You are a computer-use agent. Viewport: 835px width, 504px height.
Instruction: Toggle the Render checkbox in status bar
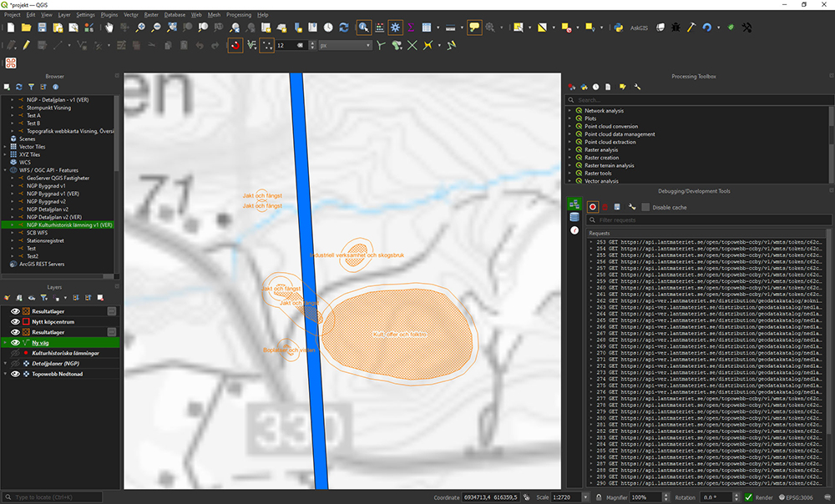tap(749, 497)
